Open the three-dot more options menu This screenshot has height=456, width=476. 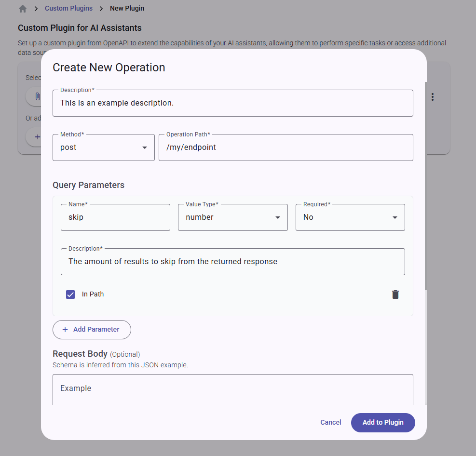433,97
